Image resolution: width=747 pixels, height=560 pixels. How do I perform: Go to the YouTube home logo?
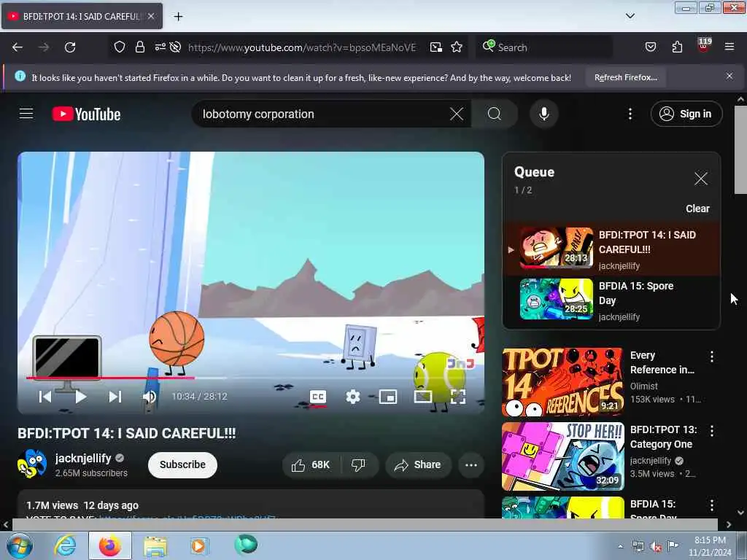86,114
